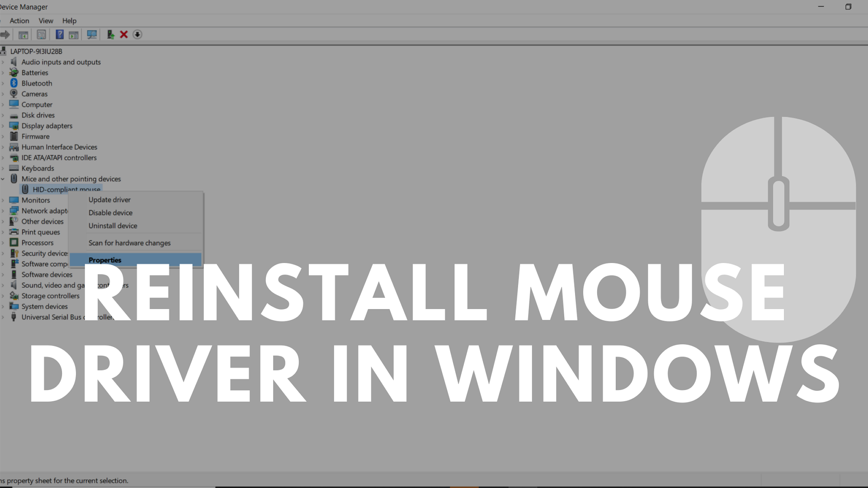Click the Uninstall device icon in toolbar
This screenshot has width=868, height=488.
click(x=123, y=34)
